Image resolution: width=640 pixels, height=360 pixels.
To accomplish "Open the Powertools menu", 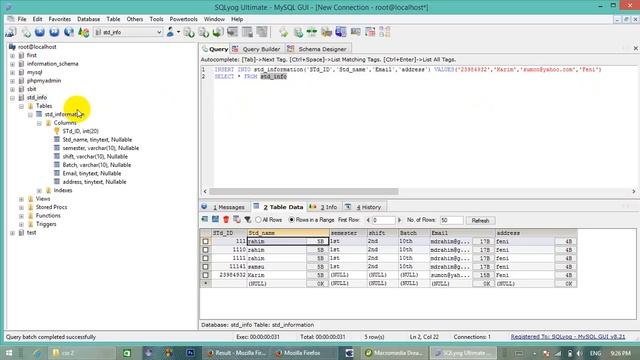I will [x=183, y=19].
